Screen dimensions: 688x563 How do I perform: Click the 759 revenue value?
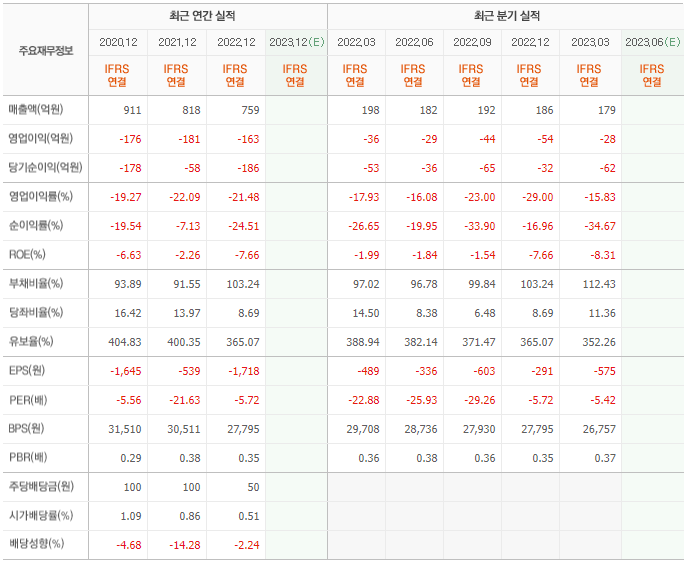pos(250,110)
